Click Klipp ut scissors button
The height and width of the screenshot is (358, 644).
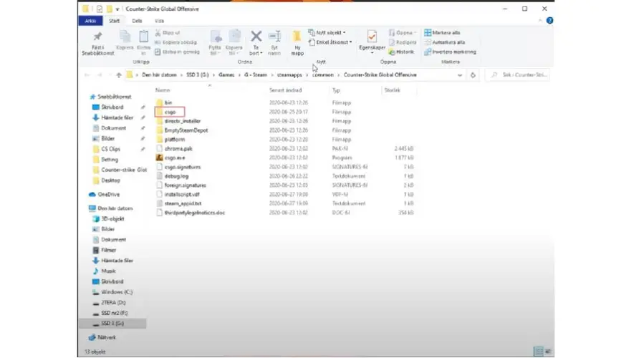(168, 33)
